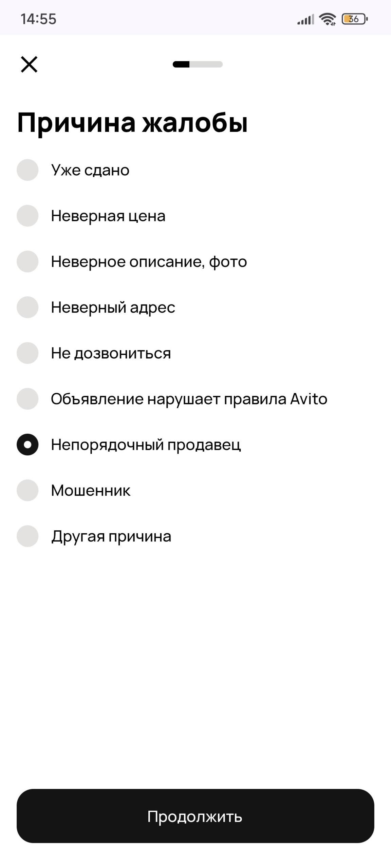The height and width of the screenshot is (868, 391).
Task: Tap "Неверная цена" option text
Action: [108, 216]
